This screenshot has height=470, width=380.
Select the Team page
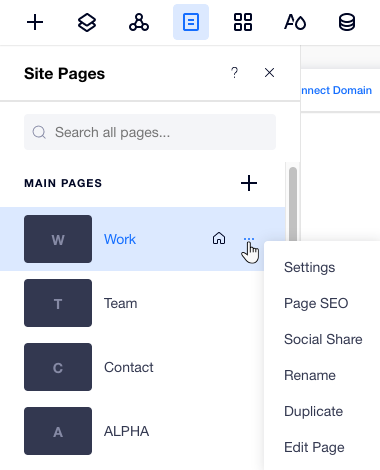point(121,303)
